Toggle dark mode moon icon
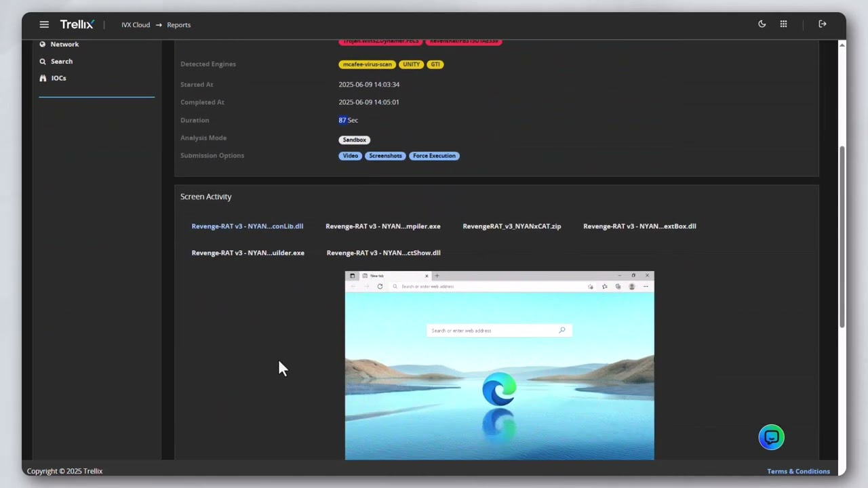Viewport: 868px width, 488px height. tap(762, 24)
